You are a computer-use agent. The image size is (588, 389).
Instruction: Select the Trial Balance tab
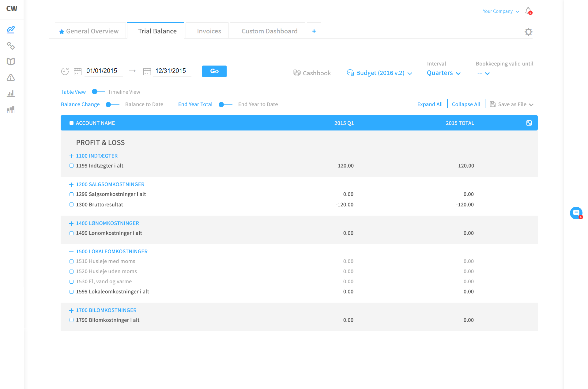(x=156, y=31)
